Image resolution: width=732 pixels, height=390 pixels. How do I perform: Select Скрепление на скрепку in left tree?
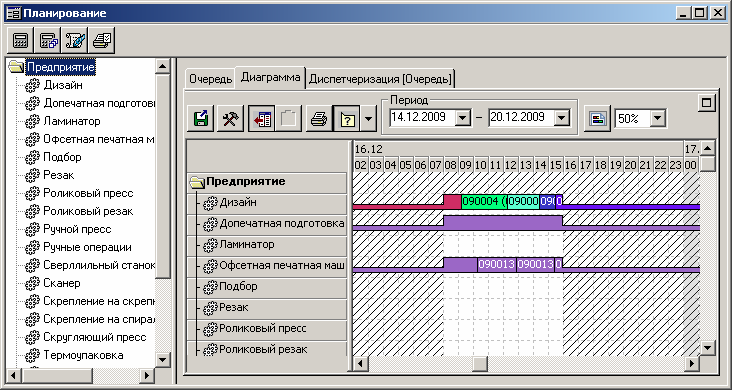pyautogui.click(x=99, y=301)
